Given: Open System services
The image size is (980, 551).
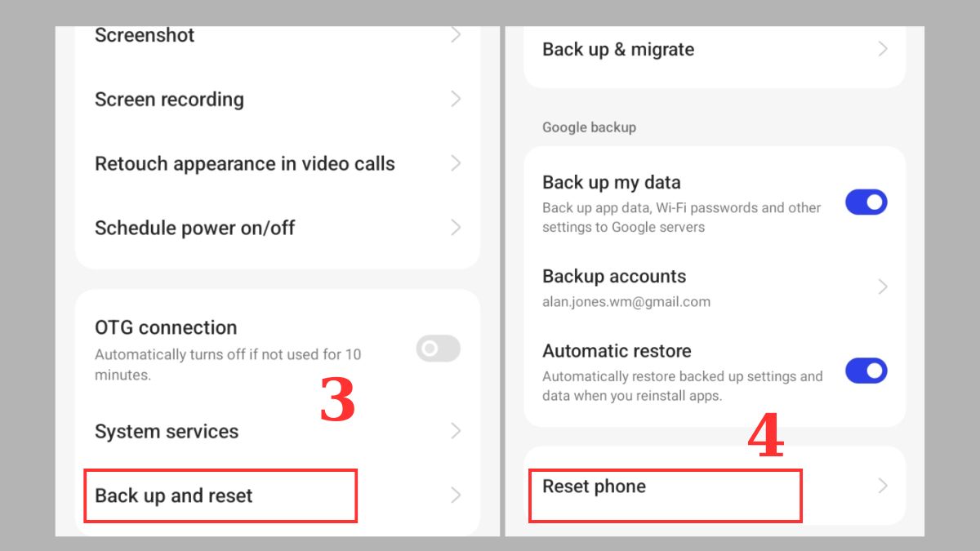Looking at the screenshot, I should click(278, 431).
